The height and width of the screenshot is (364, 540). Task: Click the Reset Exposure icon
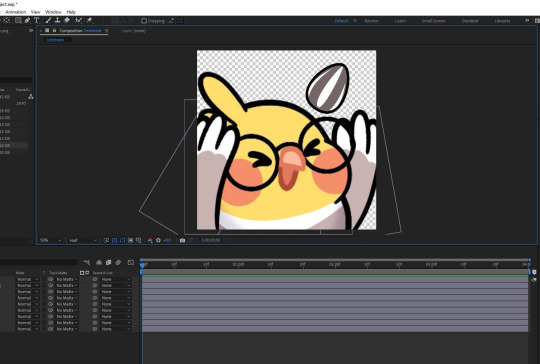158,240
